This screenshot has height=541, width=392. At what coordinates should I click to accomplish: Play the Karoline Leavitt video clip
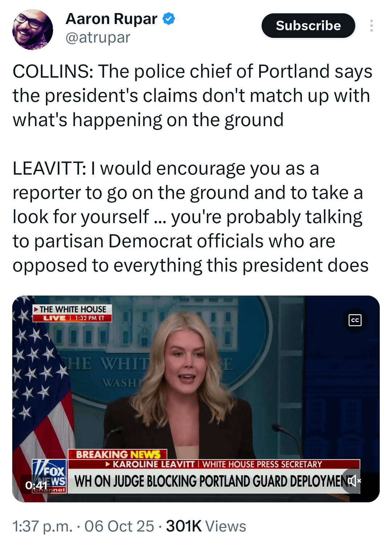(x=196, y=399)
